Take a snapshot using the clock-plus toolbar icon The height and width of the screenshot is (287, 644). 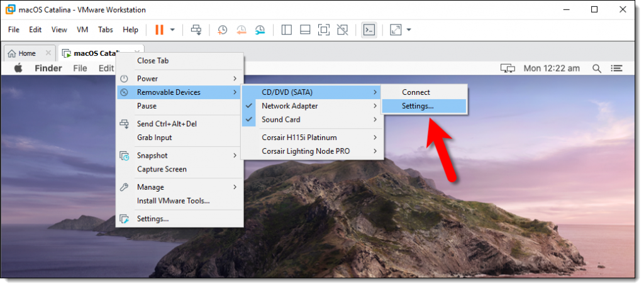coord(222,30)
